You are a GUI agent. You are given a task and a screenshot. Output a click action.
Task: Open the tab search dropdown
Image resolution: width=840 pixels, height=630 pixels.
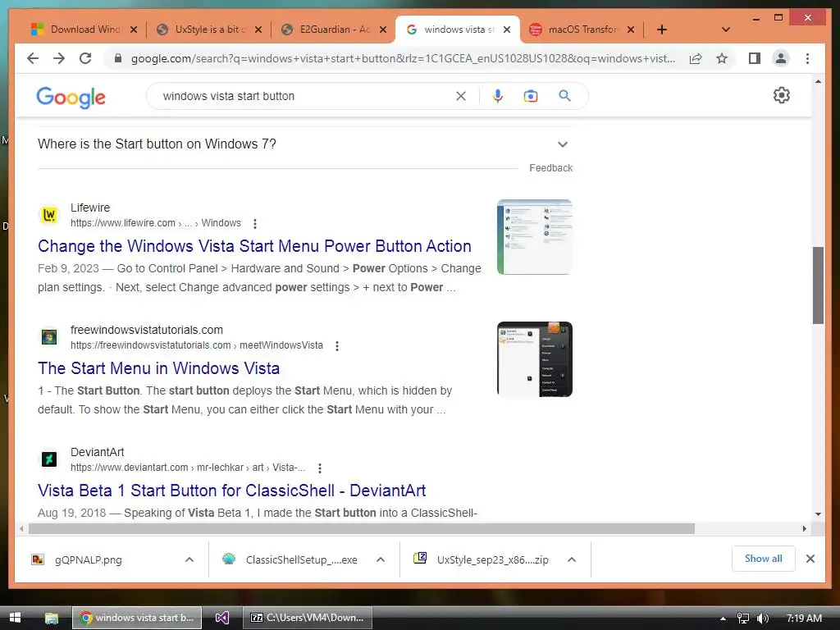726,30
